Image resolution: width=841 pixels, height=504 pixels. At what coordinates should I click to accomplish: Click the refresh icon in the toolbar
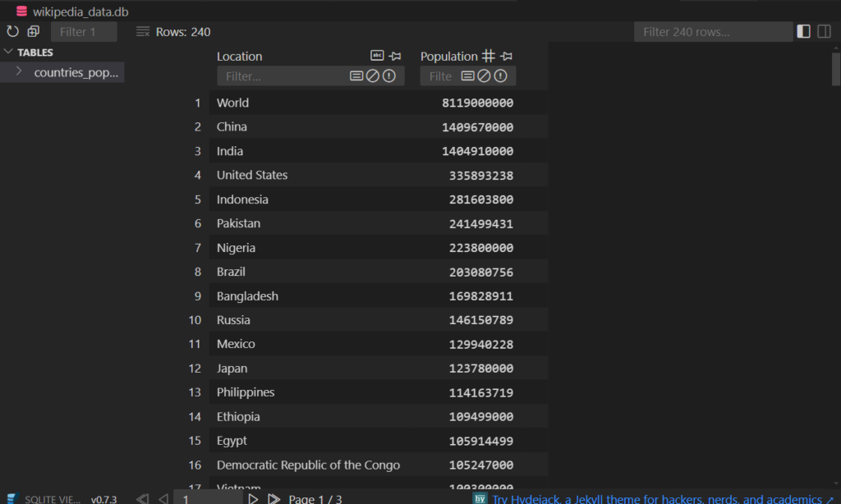pyautogui.click(x=11, y=31)
